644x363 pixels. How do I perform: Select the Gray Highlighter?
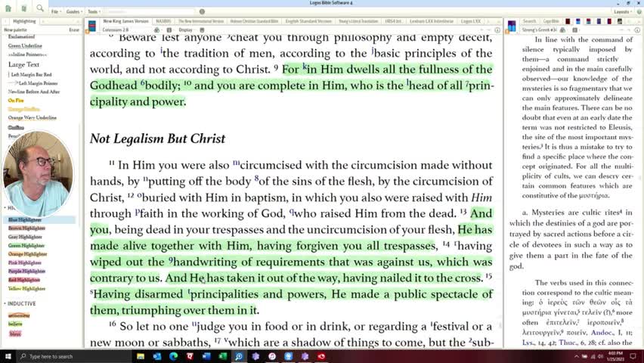tap(25, 237)
